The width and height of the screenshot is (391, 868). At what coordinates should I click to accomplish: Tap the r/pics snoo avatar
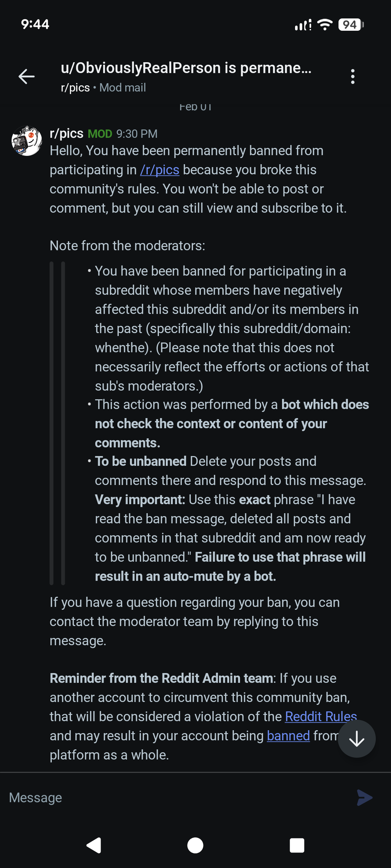tap(27, 141)
